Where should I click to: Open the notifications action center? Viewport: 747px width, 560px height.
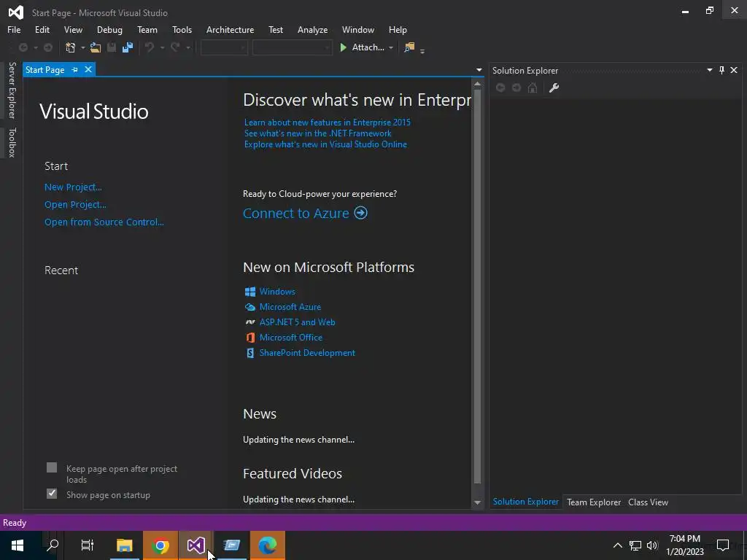723,545
